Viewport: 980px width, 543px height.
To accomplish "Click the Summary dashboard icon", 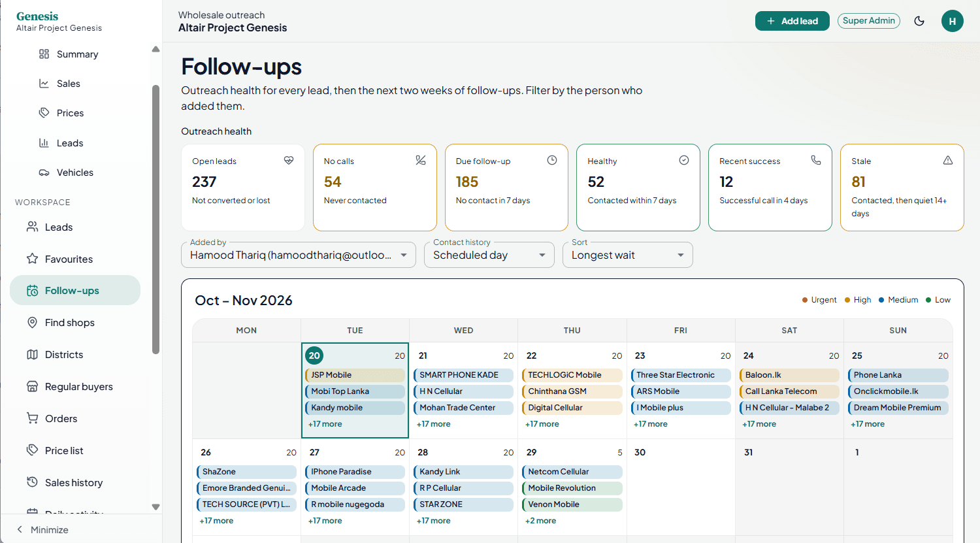I will (44, 54).
